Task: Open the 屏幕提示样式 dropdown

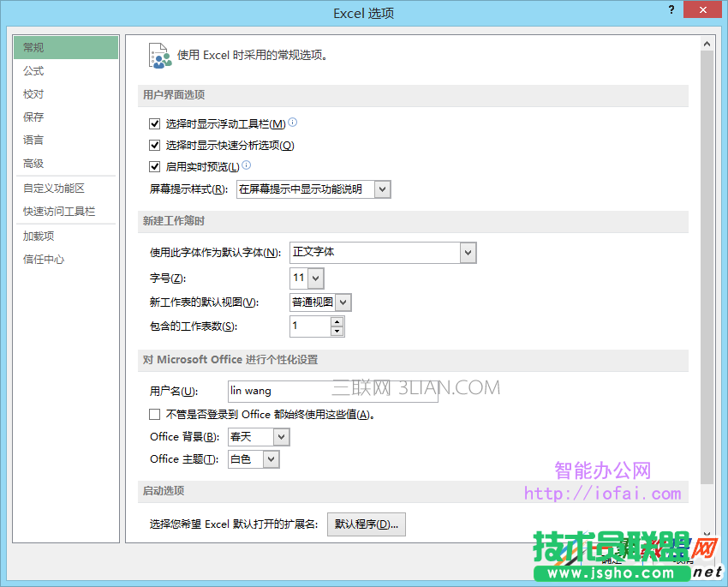Action: (382, 189)
